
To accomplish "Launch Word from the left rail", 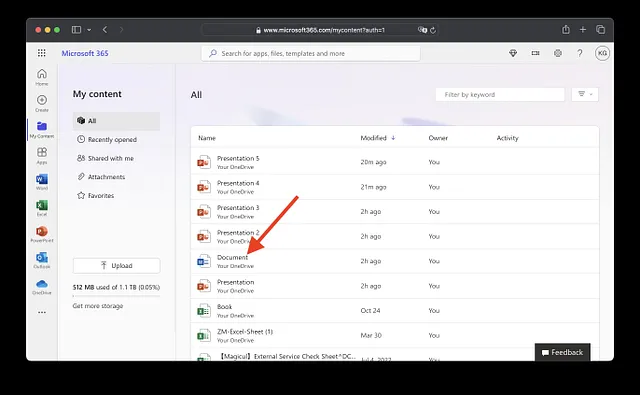I will [42, 182].
